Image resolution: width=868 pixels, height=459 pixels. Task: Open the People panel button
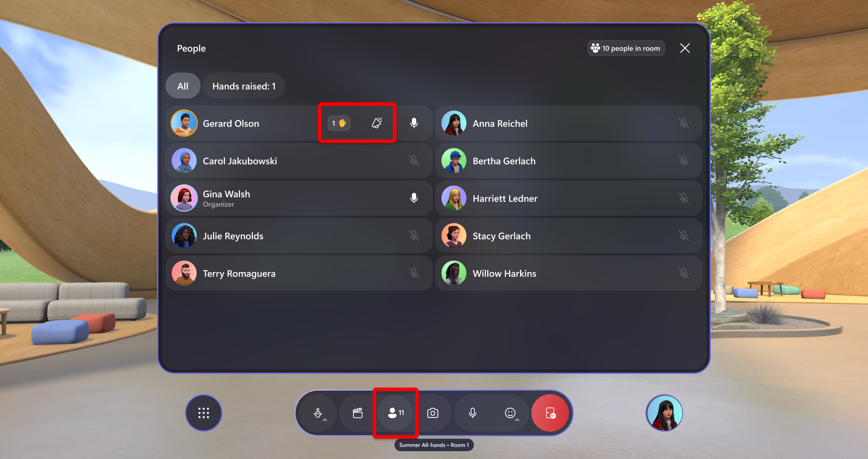396,413
